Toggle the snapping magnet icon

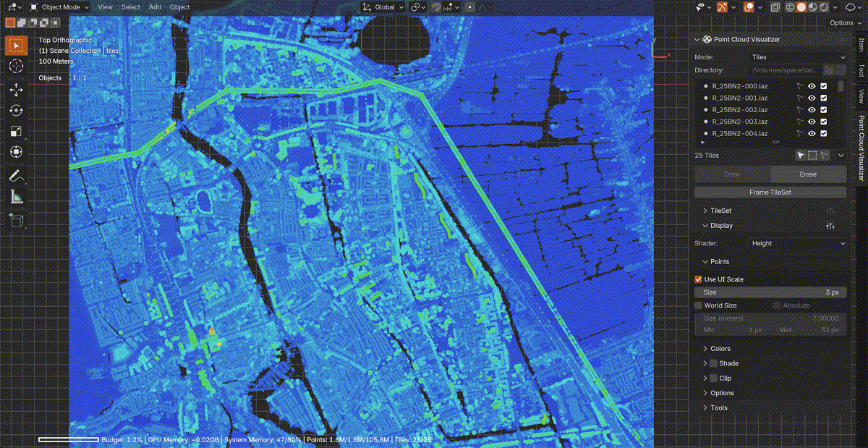[x=437, y=7]
